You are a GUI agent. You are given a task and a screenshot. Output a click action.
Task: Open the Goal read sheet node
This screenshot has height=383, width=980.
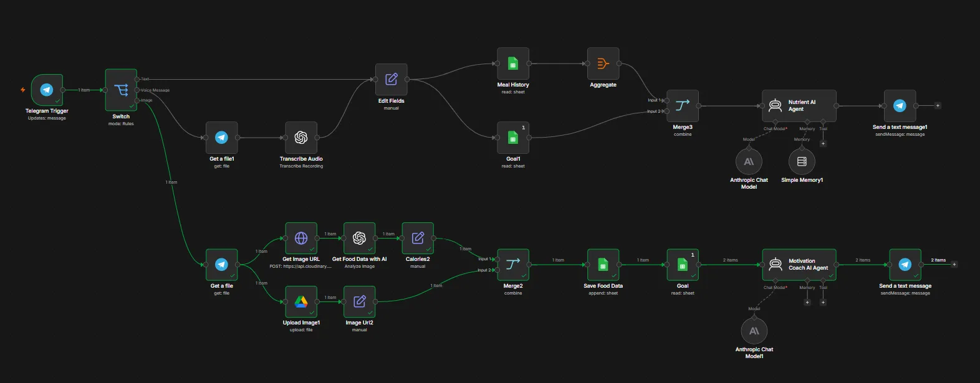click(x=683, y=265)
